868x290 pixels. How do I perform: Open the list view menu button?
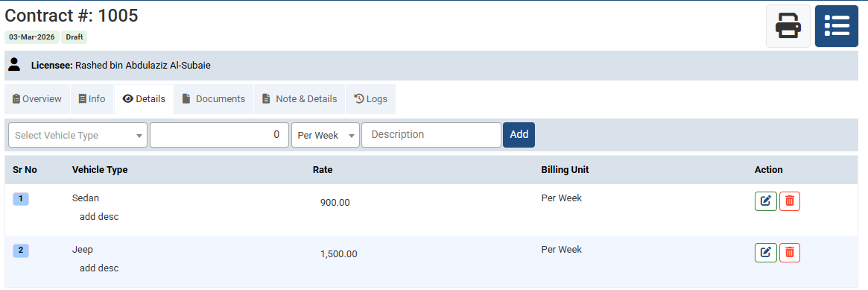[837, 26]
